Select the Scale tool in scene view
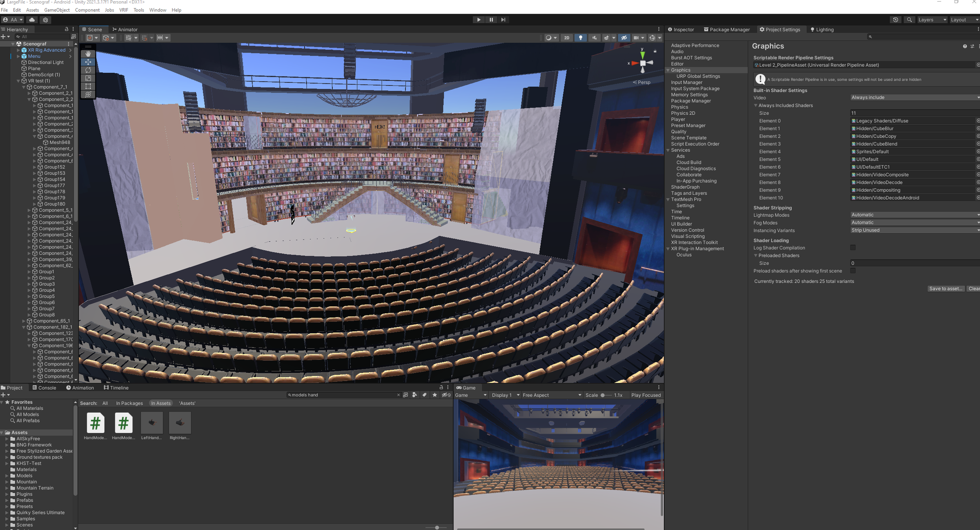Viewport: 980px width, 530px height. tap(88, 78)
